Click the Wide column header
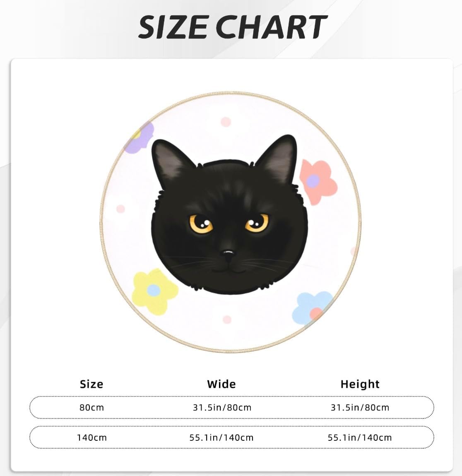 coord(221,384)
